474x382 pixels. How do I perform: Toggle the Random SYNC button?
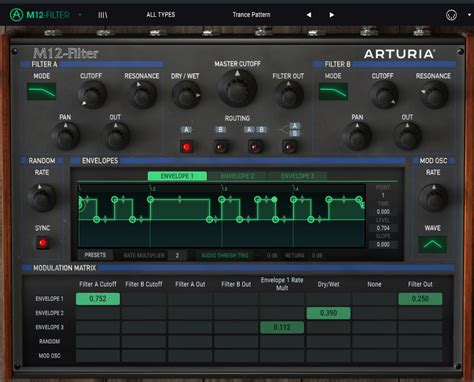(42, 243)
